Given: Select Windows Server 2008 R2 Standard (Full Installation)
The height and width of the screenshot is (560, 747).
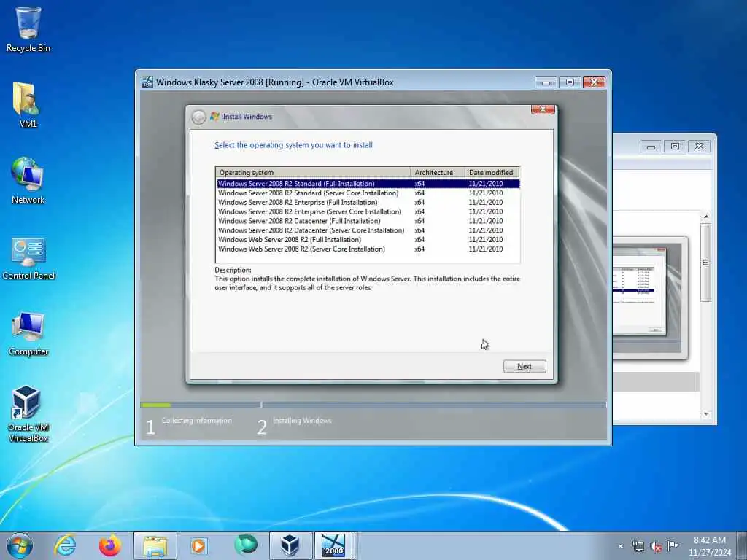Looking at the screenshot, I should [x=368, y=183].
